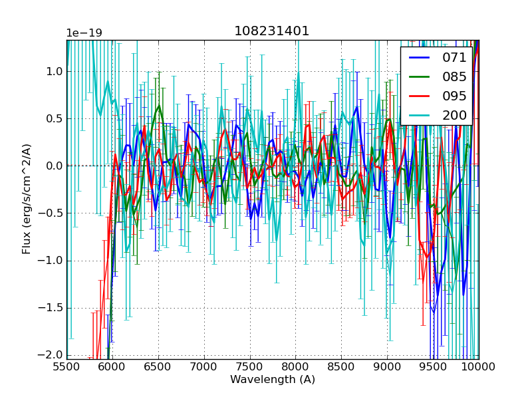Click the green line sample in legend
This screenshot has width=532, height=399.
pos(419,76)
